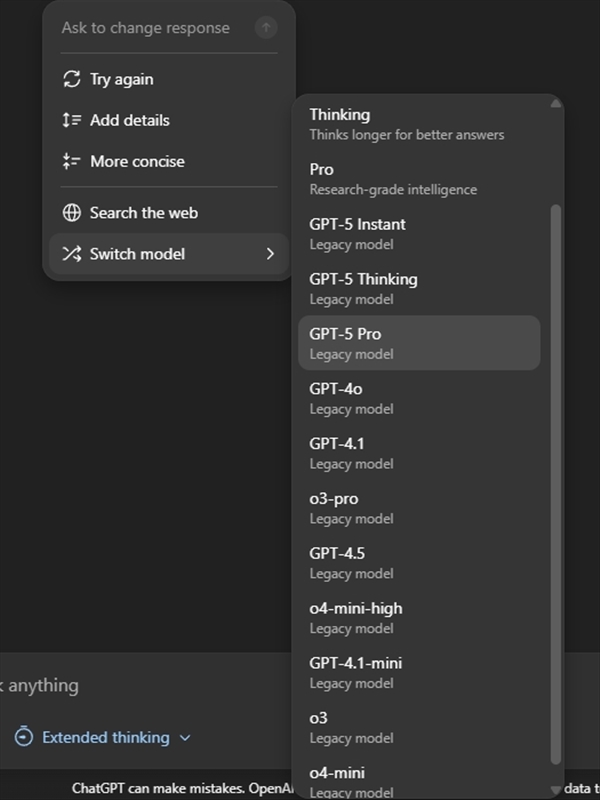The image size is (600, 800).
Task: Choose GPT-5 Instant legacy model
Action: click(x=419, y=233)
